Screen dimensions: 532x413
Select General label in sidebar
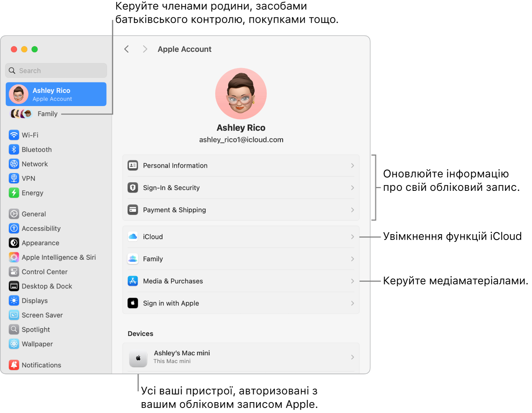[34, 214]
